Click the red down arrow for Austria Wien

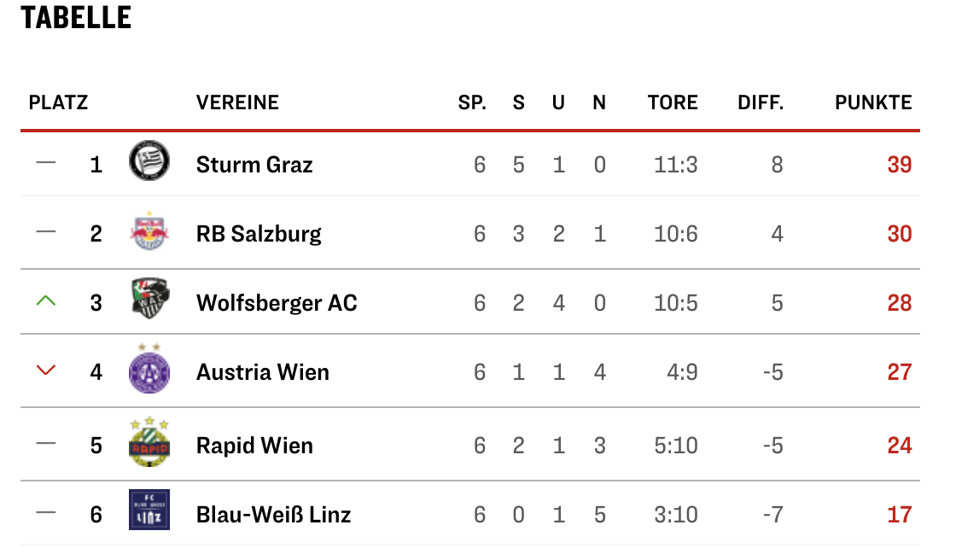coord(46,370)
